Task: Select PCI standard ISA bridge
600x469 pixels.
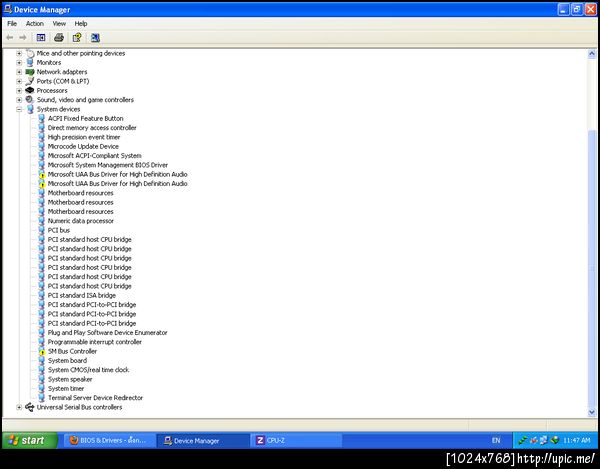Action: pos(82,295)
